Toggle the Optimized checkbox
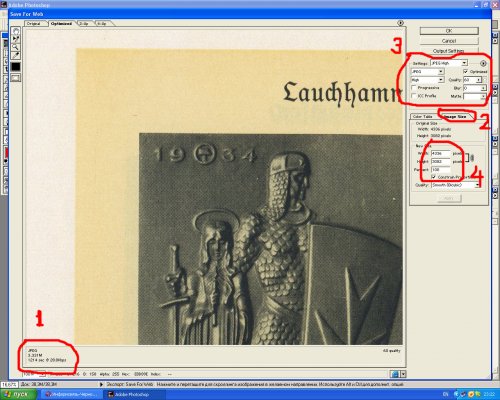 coord(466,72)
